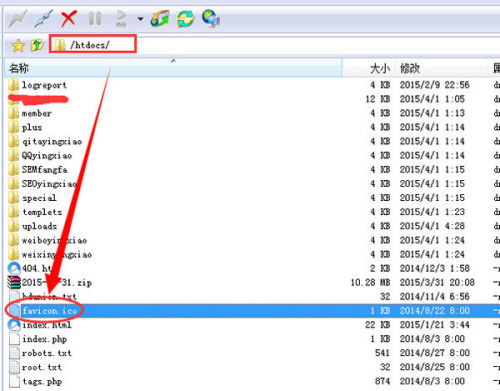Select the member folder
This screenshot has width=500, height=391.
coord(37,113)
